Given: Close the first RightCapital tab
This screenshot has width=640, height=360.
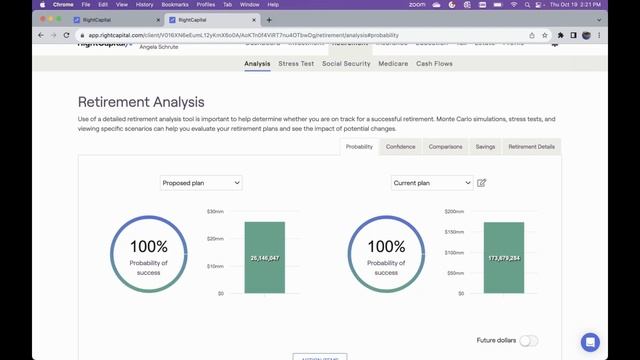Looking at the screenshot, I should coord(158,20).
